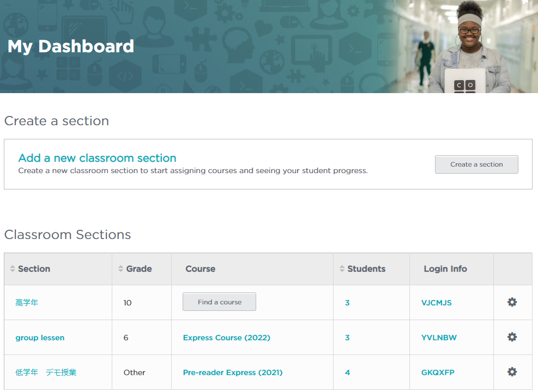
Task: View login info YVLNBW
Action: pos(439,338)
